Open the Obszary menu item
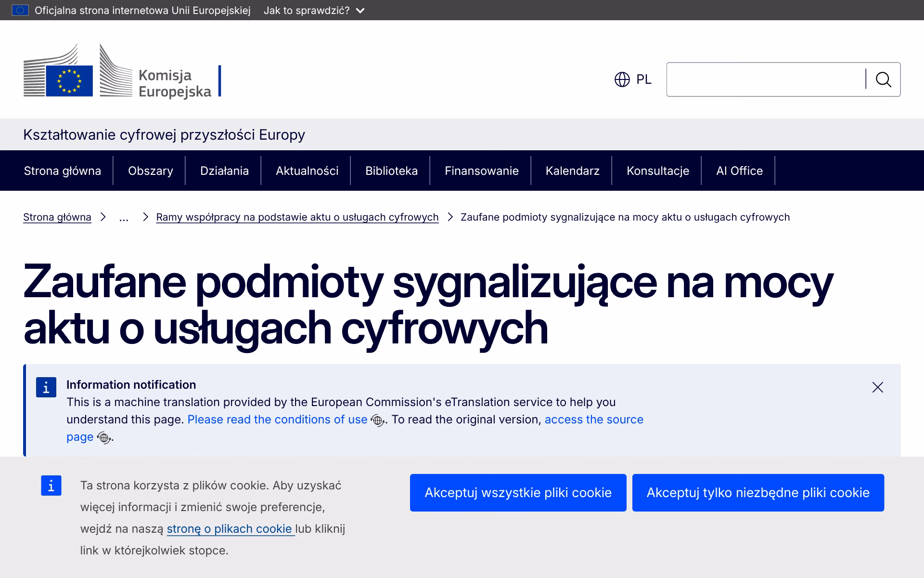Viewport: 924px width, 578px height. click(x=151, y=171)
